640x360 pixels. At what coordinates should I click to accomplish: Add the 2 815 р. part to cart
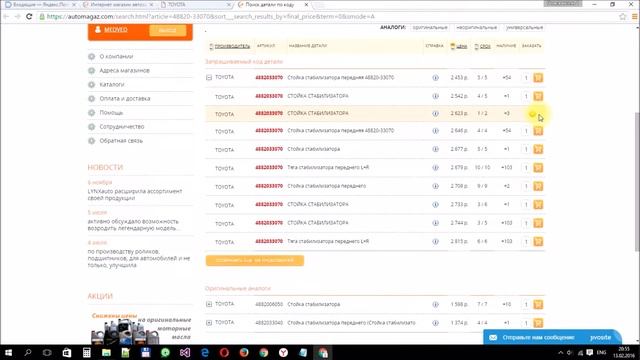coord(538,242)
